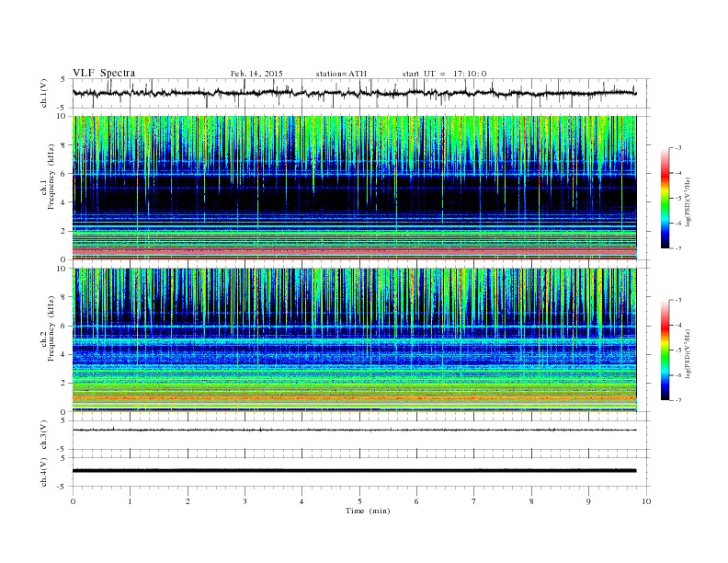Click the '-7' tick on ch.2 colorbar

click(677, 400)
